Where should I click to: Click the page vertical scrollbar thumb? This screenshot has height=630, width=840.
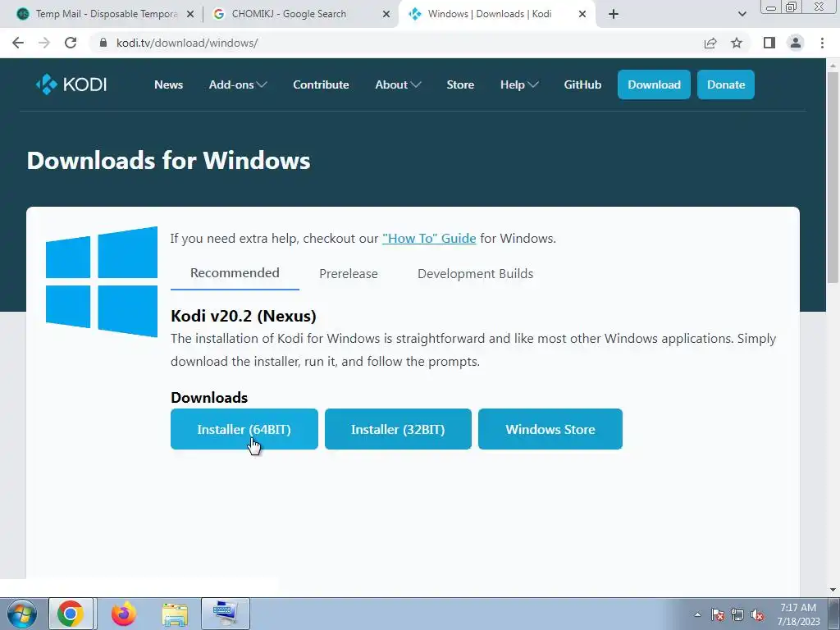click(x=833, y=177)
